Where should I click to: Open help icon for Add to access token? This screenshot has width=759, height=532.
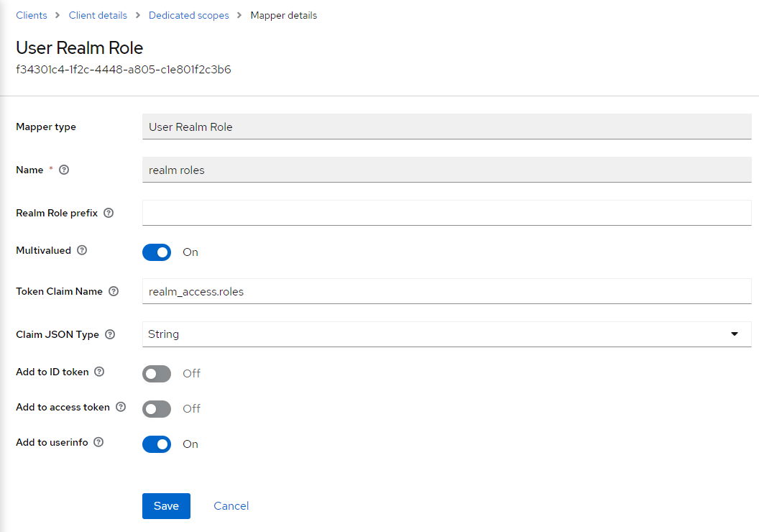[x=121, y=407]
